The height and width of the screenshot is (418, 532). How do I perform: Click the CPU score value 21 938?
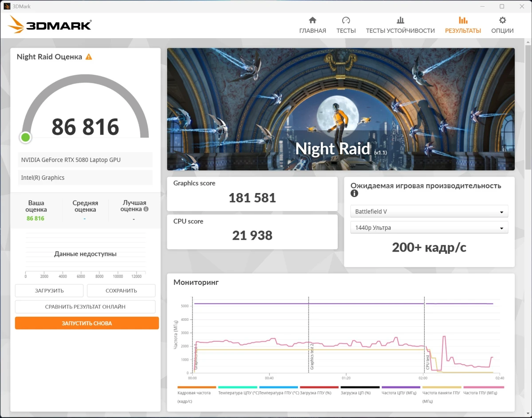click(252, 236)
